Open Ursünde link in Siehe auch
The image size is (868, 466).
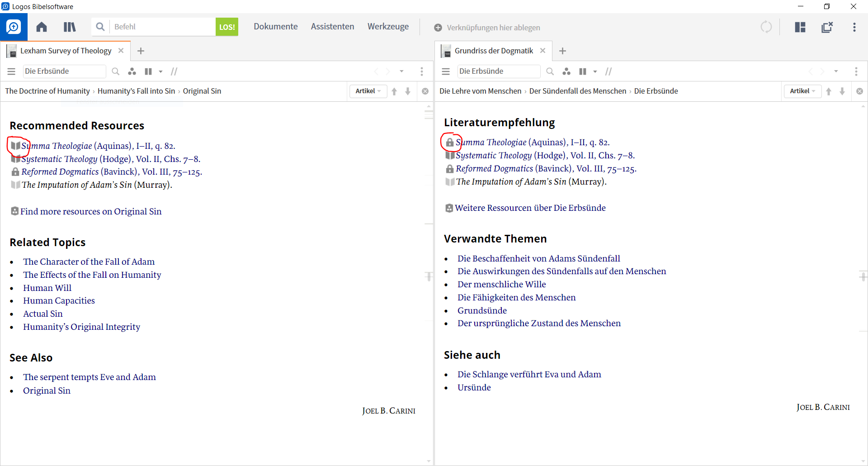[x=474, y=388]
